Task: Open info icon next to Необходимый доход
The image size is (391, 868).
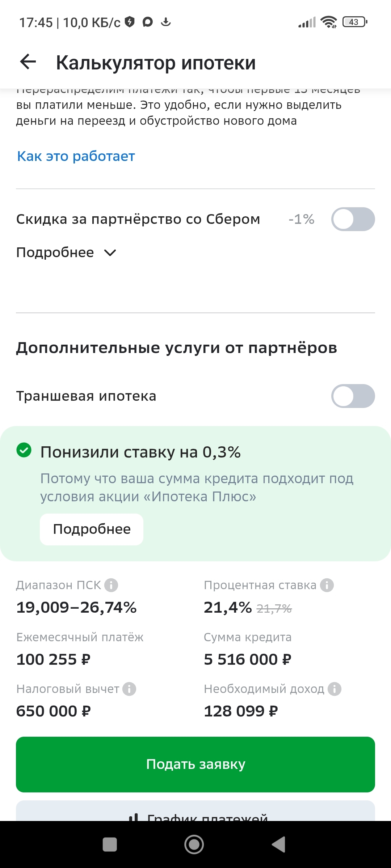Action: point(335,689)
